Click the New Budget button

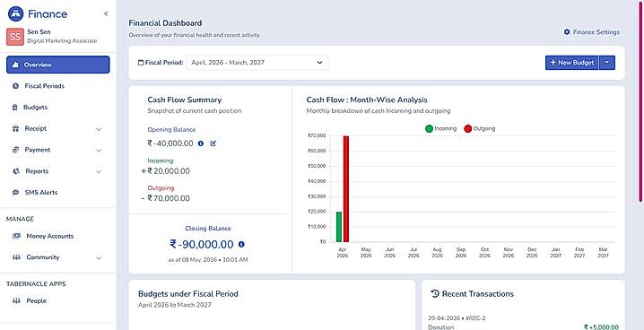(571, 63)
